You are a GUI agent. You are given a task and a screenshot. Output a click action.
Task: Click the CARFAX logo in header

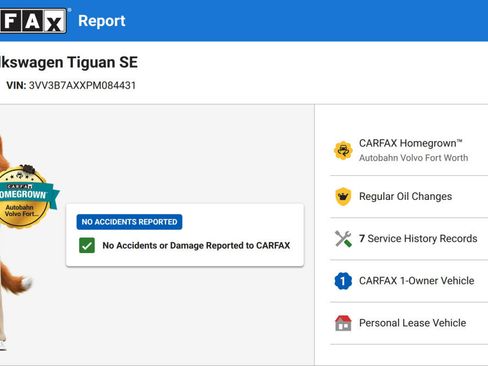pos(33,21)
